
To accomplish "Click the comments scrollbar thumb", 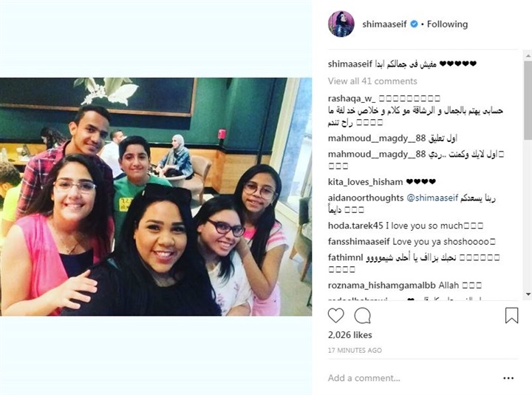I will (528, 100).
